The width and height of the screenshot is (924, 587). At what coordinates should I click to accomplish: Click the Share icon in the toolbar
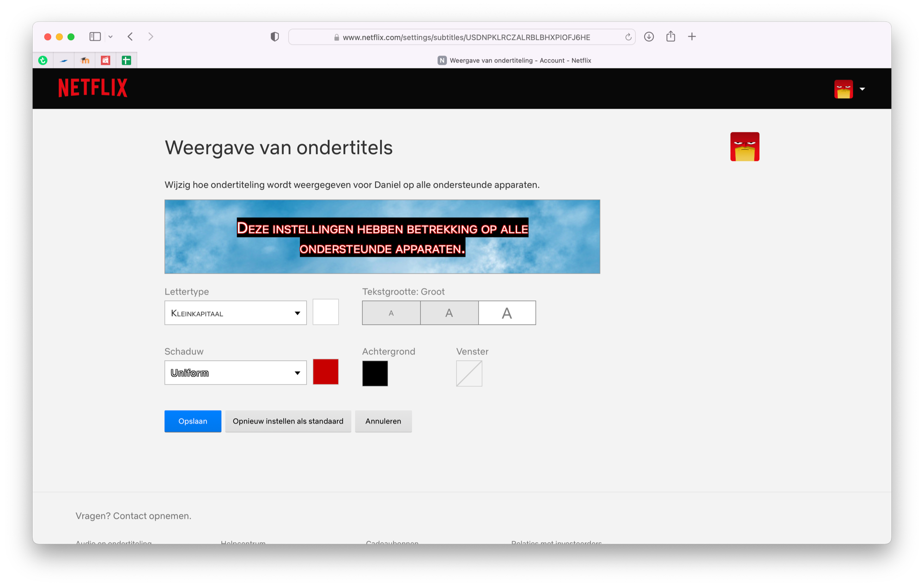pos(670,36)
